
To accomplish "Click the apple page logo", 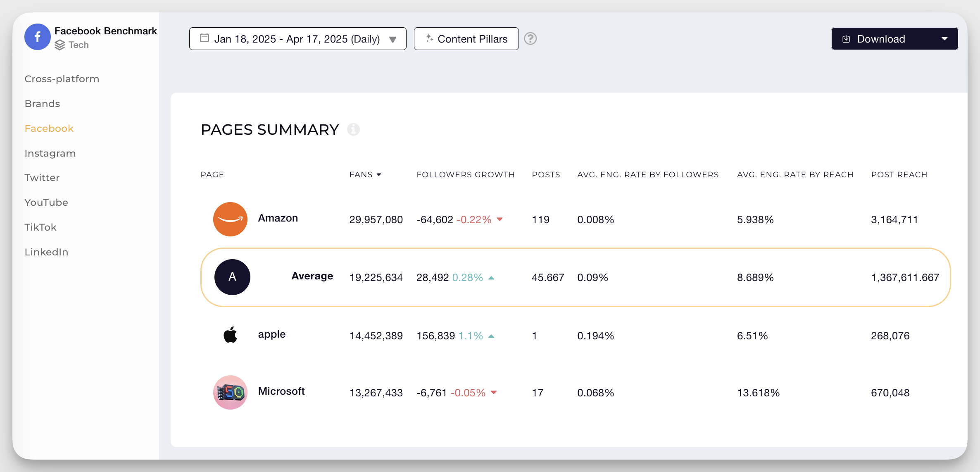I will coord(230,334).
